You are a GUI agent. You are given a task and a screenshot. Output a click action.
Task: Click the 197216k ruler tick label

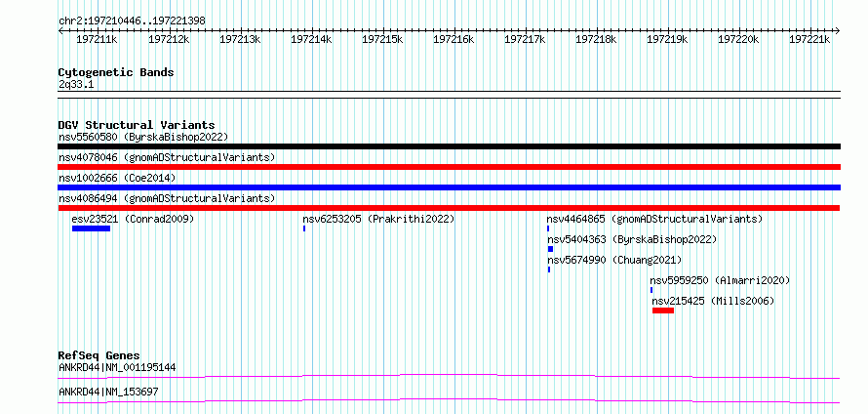click(x=454, y=39)
